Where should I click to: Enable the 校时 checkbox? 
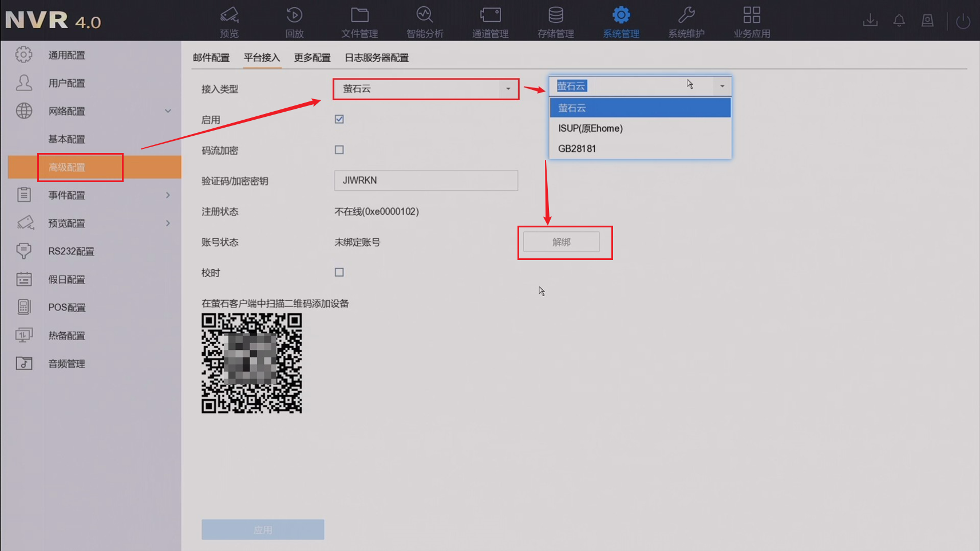click(339, 273)
